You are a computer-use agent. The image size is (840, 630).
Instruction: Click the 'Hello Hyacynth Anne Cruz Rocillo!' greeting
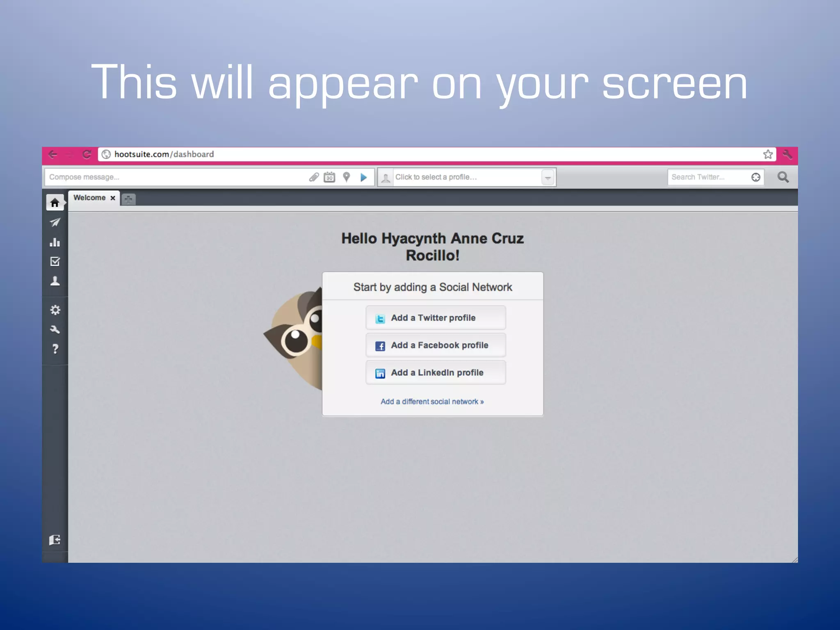433,247
